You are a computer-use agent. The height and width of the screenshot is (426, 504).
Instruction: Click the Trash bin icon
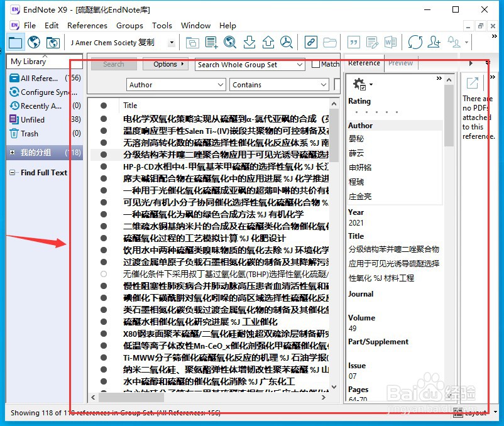point(14,133)
